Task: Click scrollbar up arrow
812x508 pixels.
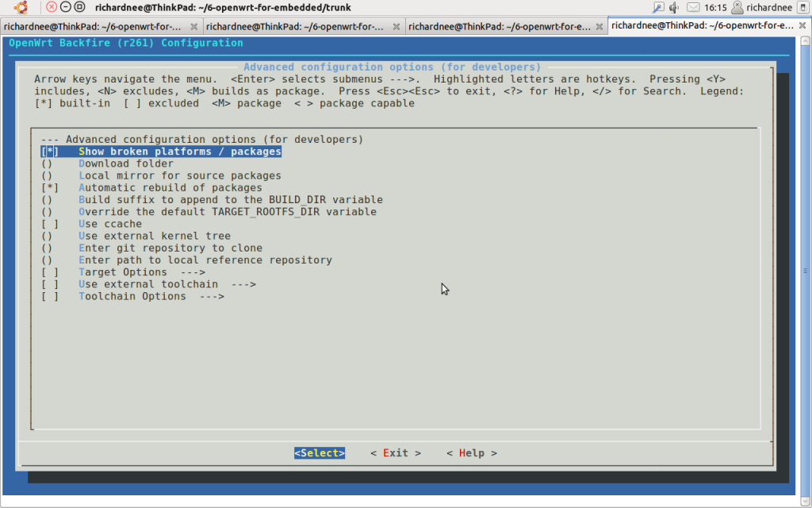Action: (x=806, y=40)
